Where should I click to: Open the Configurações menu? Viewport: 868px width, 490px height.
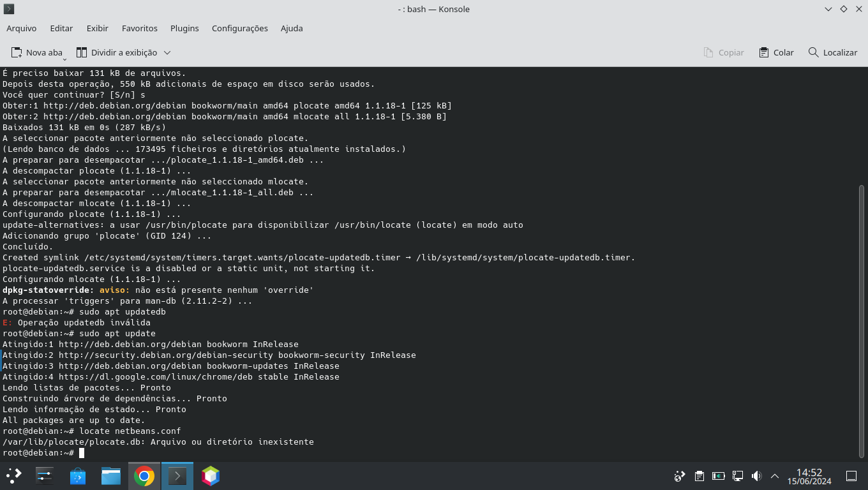click(240, 28)
